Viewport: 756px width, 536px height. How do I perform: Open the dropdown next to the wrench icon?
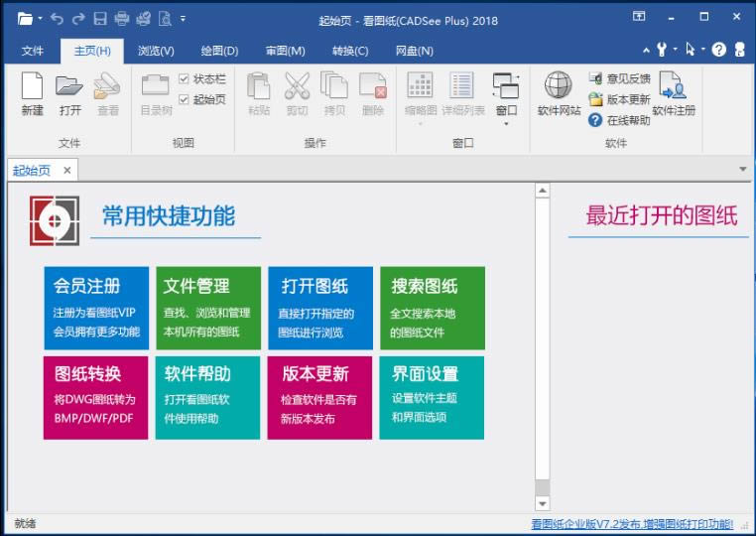pos(675,50)
